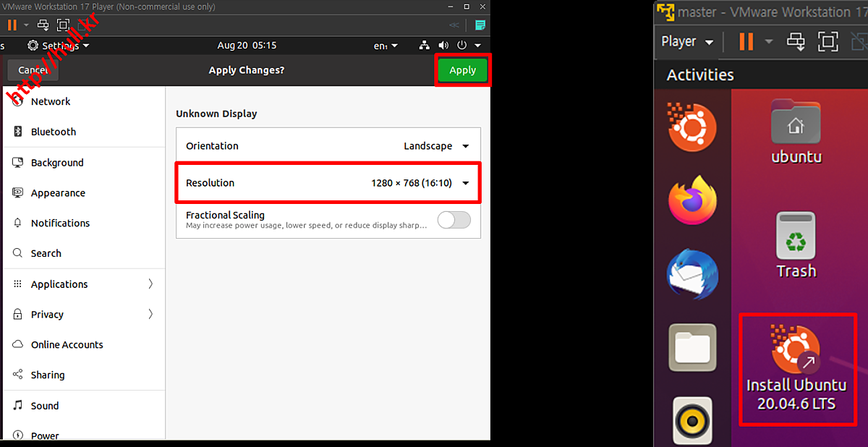The image size is (868, 447).
Task: Open Thunderbird Mail from the dock
Action: coord(692,275)
